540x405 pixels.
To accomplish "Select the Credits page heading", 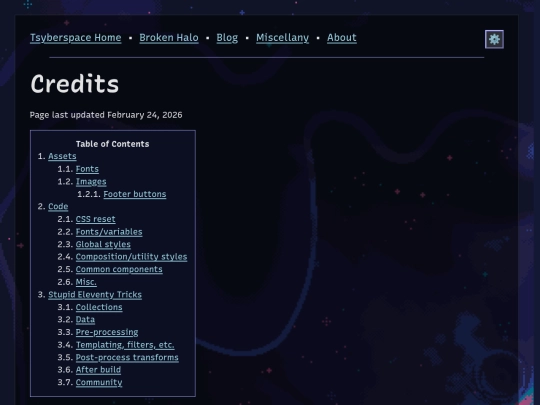I will coord(75,84).
